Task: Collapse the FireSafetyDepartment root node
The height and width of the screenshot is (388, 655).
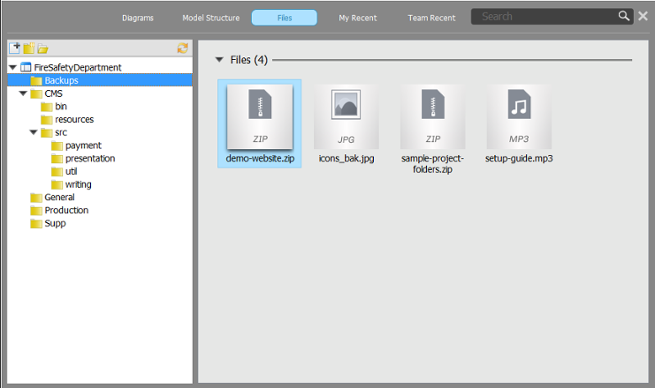Action: tap(13, 67)
